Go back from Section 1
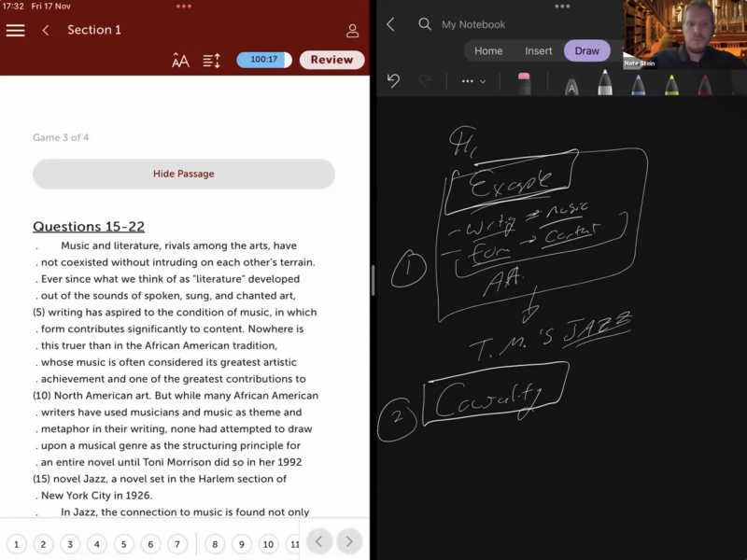The height and width of the screenshot is (560, 747). 46,30
